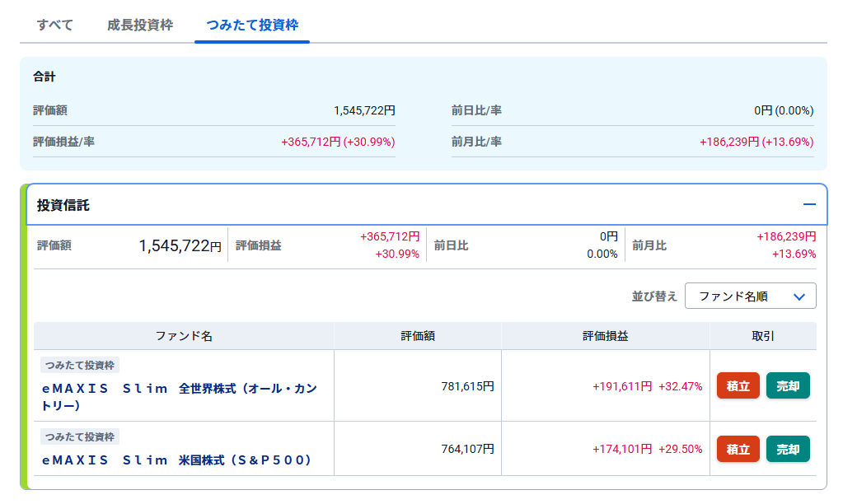Click the chevron arrow in sort box
This screenshot has width=843, height=504.
click(799, 296)
